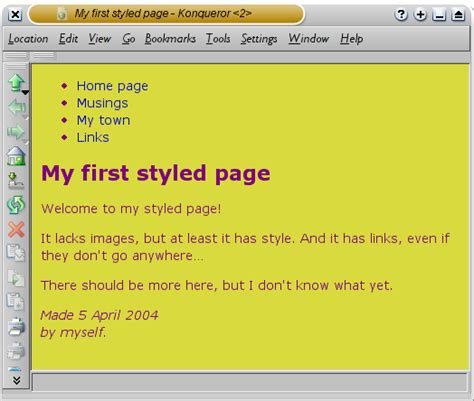The image size is (474, 401).
Task: Open the Bookmarks menu
Action: 170,39
